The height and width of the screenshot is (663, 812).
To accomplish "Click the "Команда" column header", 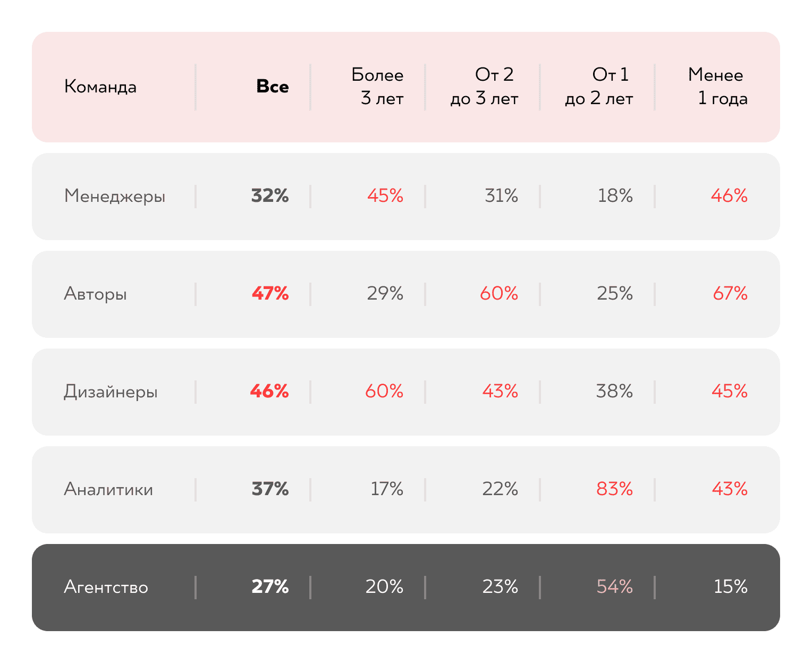I will tap(100, 87).
